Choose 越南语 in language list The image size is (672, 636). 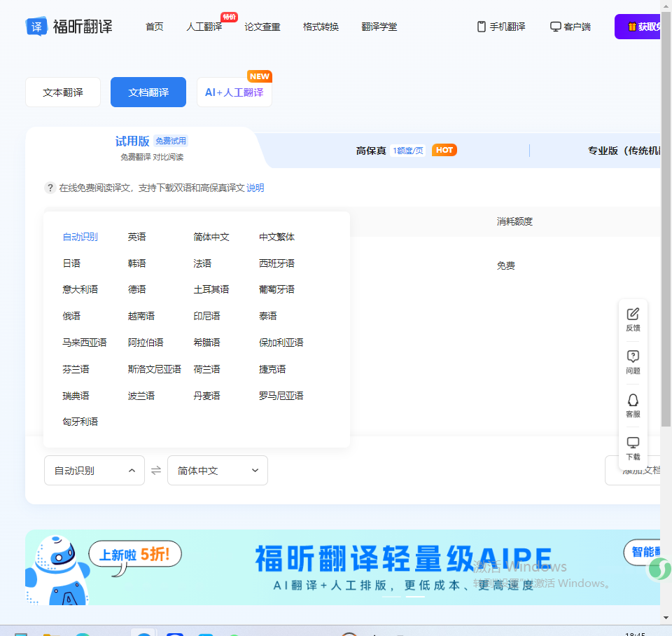pyautogui.click(x=141, y=316)
